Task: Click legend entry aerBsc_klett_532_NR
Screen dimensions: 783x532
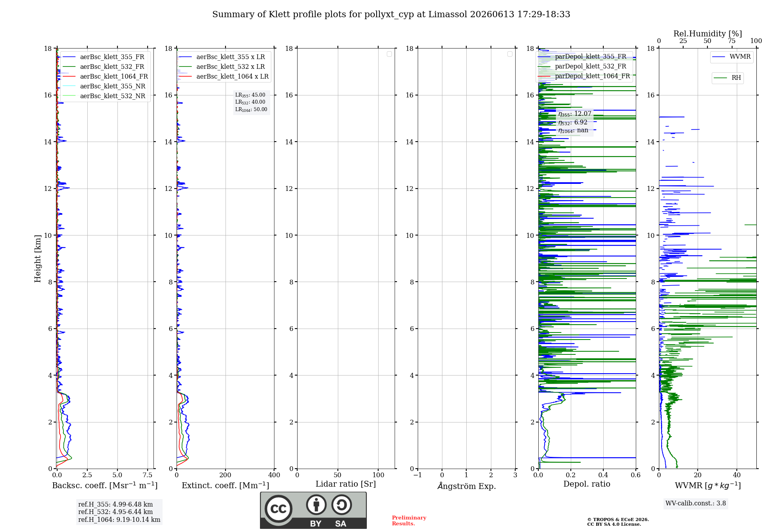Action: (105, 96)
